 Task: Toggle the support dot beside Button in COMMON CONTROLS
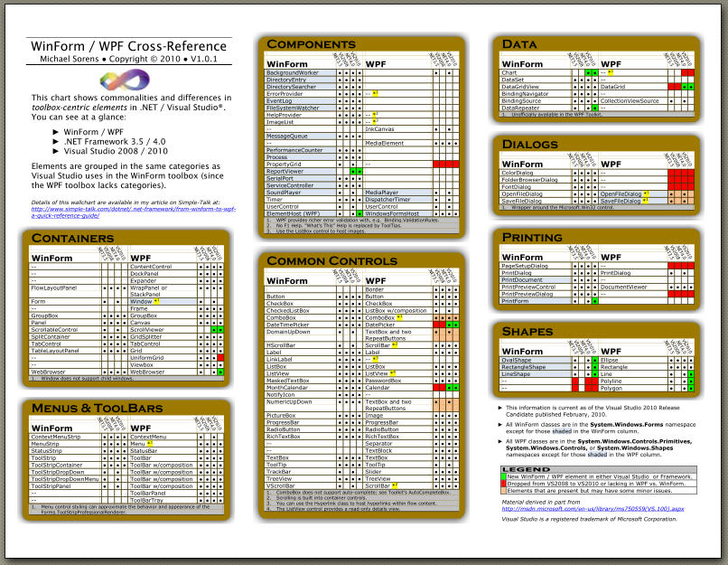(x=341, y=298)
